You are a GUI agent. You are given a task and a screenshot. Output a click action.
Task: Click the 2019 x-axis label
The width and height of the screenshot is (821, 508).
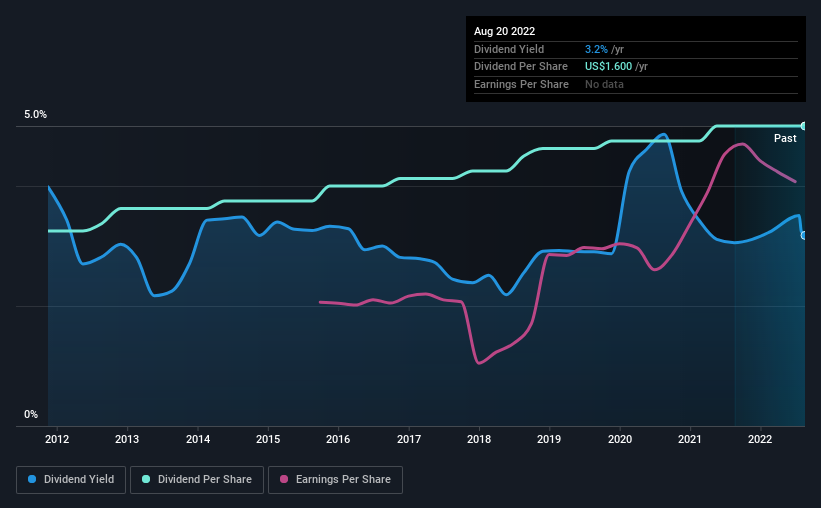[549, 439]
